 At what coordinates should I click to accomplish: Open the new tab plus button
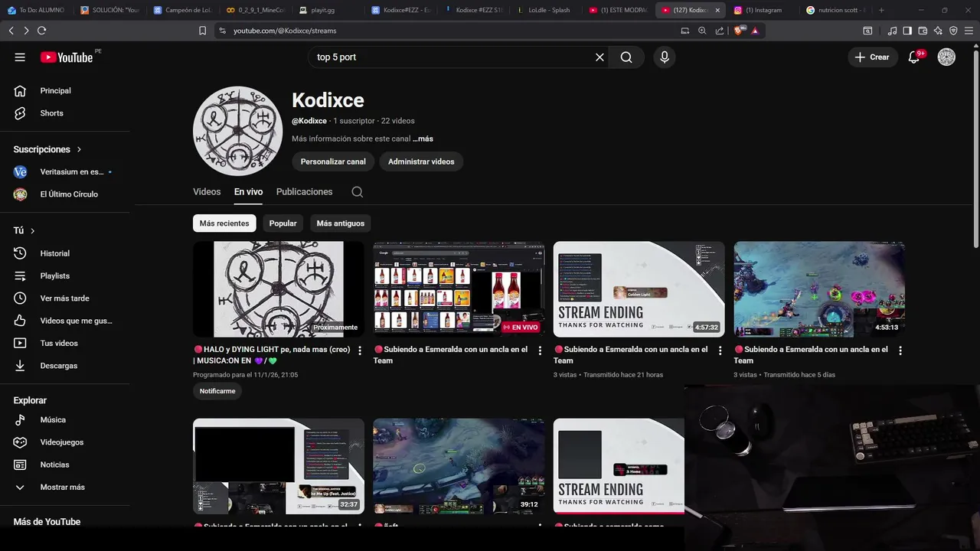coord(881,10)
